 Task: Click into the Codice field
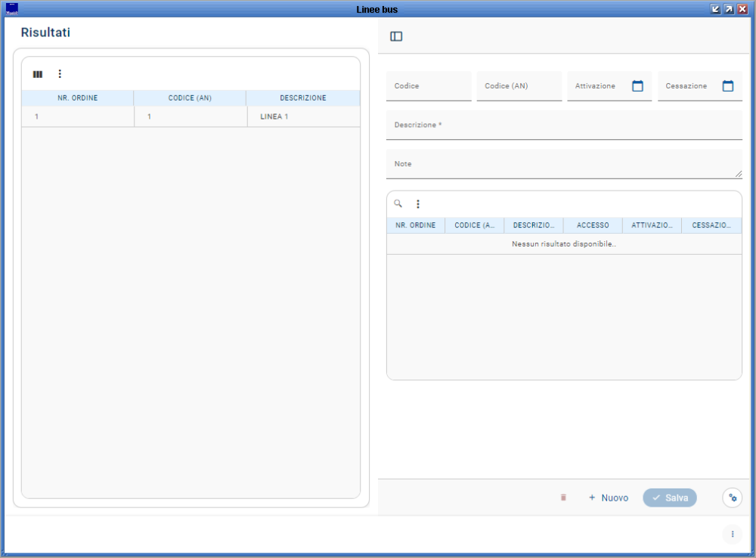pyautogui.click(x=428, y=86)
